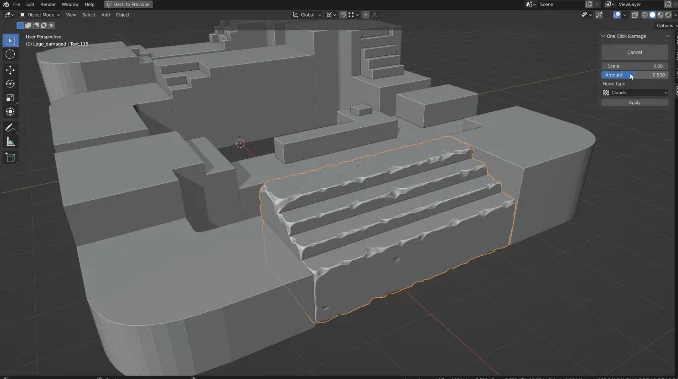
Task: Click the Set selection mode icon
Action: pos(20,25)
